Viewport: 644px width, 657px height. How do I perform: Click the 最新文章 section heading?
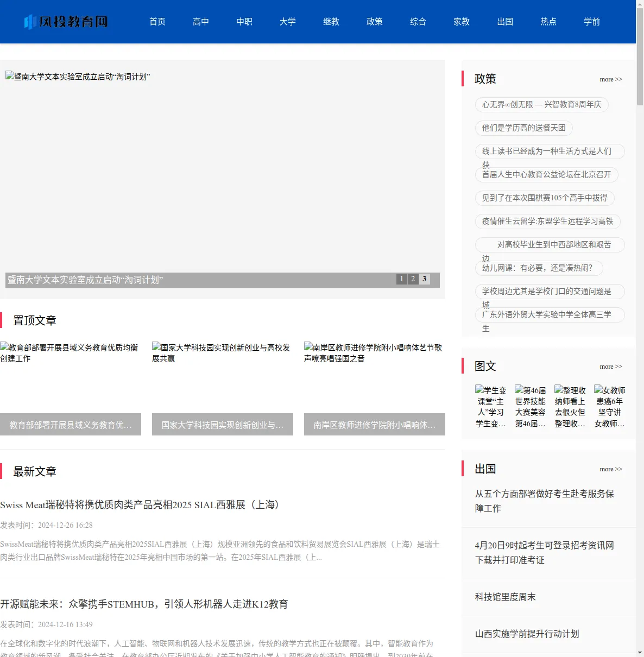[35, 472]
